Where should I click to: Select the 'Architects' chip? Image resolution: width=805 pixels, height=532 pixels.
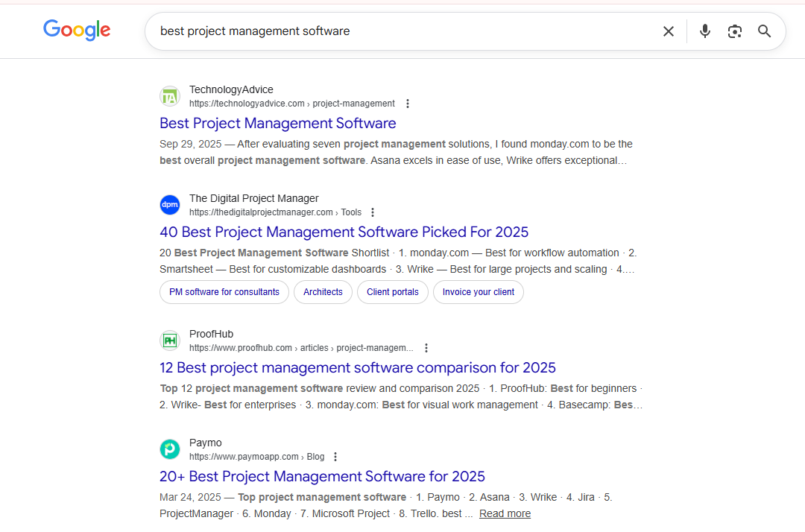323,292
